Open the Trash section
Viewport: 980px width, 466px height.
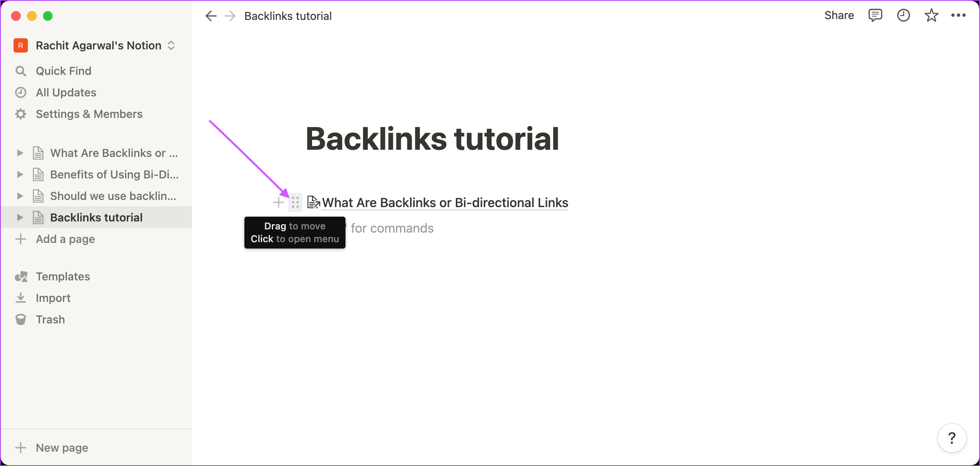tap(50, 320)
